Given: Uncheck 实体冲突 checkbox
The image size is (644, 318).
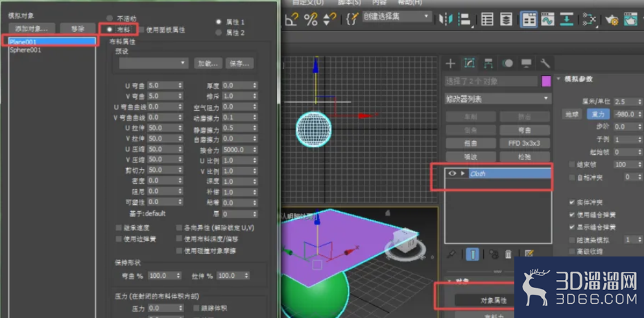Looking at the screenshot, I should pyautogui.click(x=572, y=203).
